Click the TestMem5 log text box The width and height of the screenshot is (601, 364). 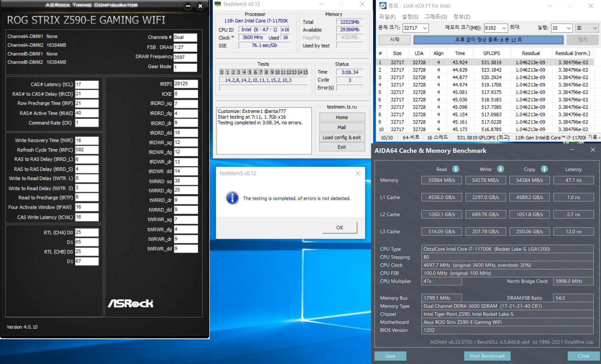click(x=264, y=131)
